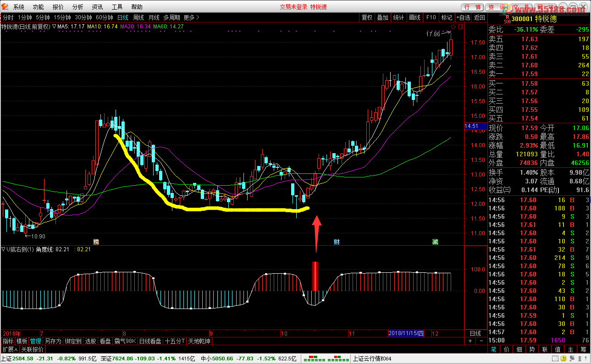Open F10 company info

pos(431,17)
